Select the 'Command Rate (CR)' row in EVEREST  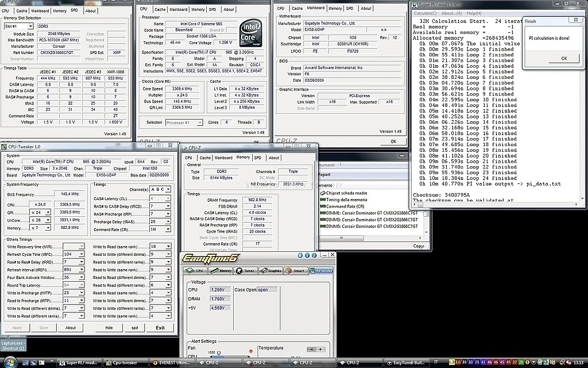tap(342, 206)
